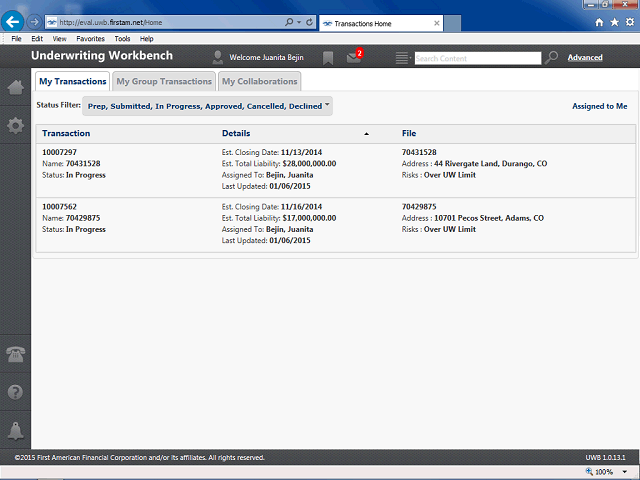Open the Favorites menu
640x480 pixels.
click(x=90, y=39)
